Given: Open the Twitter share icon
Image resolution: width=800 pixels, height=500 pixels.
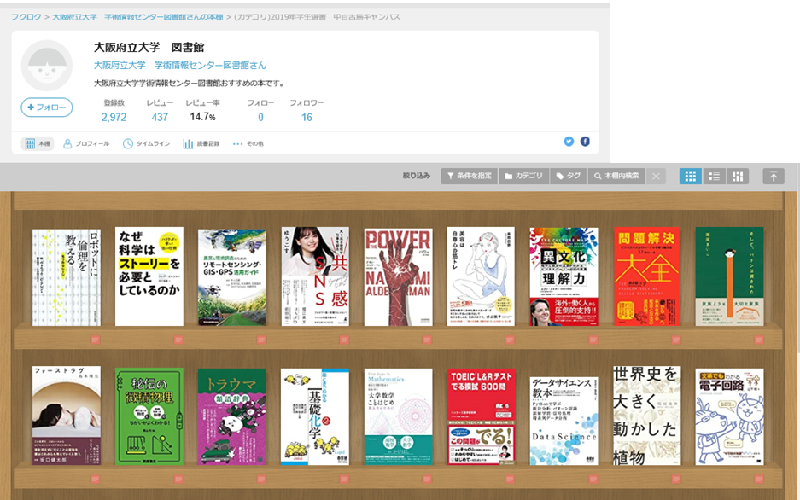Looking at the screenshot, I should tap(569, 142).
